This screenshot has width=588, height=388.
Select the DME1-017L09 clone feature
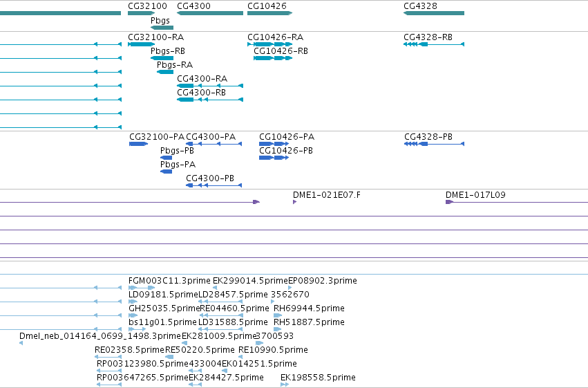coord(517,202)
